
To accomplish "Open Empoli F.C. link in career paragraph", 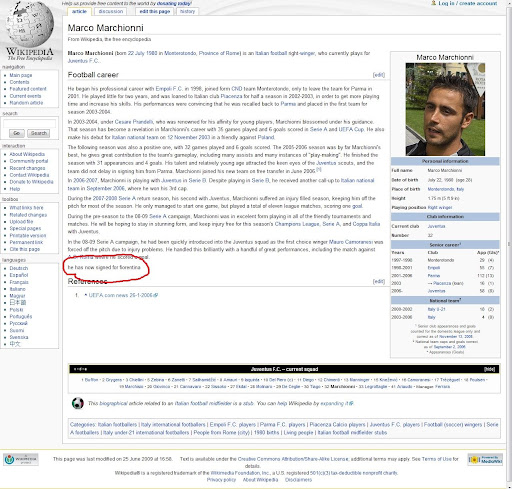I will tap(169, 89).
